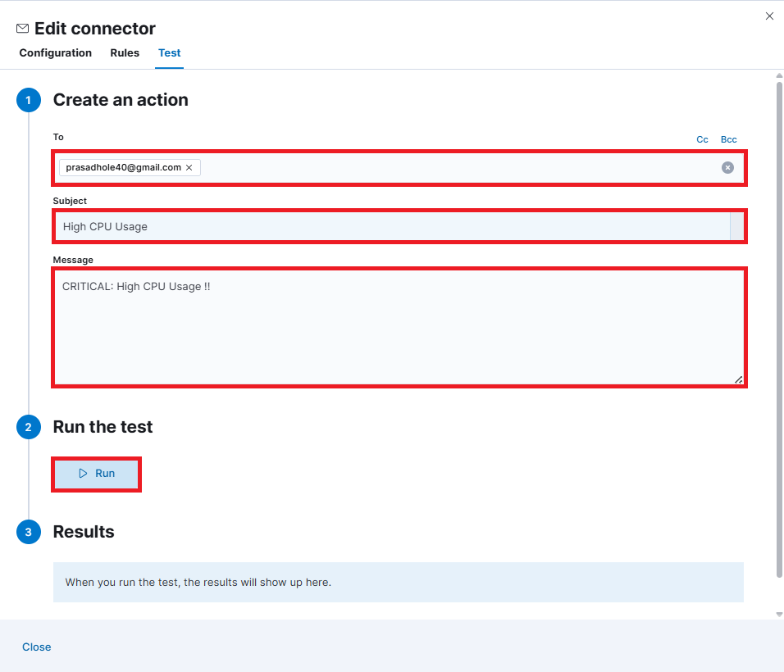
Task: Switch to the Configuration tab
Action: coord(56,53)
